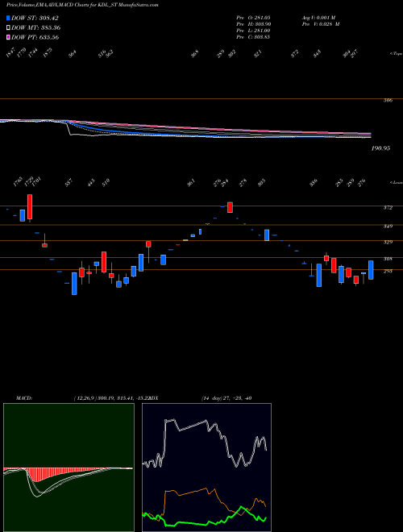
Task: Click the MACD (12,26,9) parameter values
Action: coord(111,398)
